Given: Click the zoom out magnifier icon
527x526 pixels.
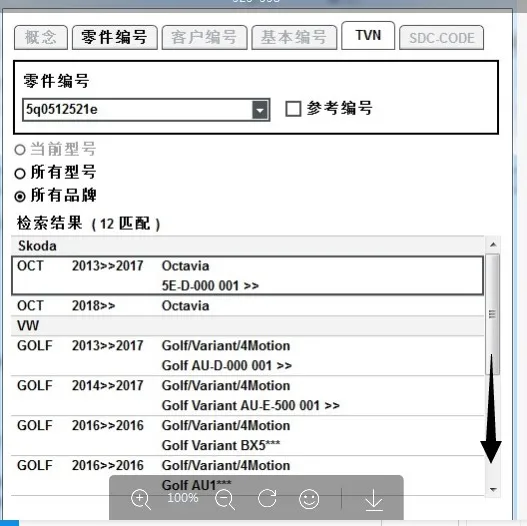Looking at the screenshot, I should click(x=225, y=499).
